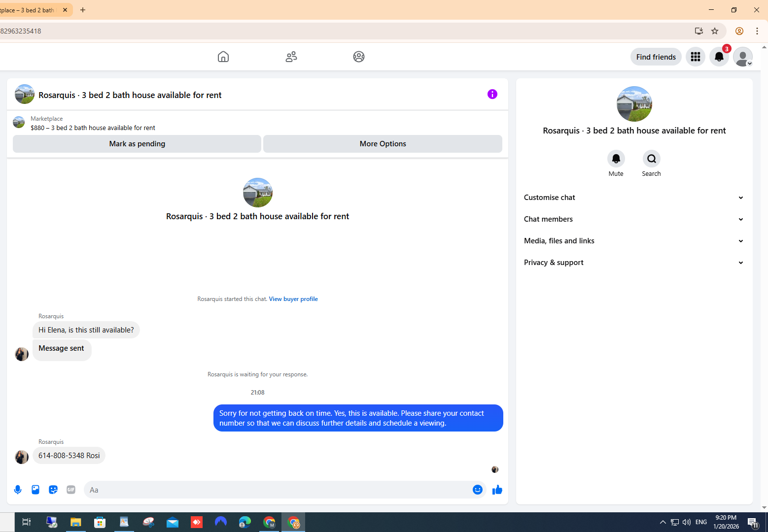Click Rosarquis's avatar beside phone number message
768x532 pixels.
(22, 457)
